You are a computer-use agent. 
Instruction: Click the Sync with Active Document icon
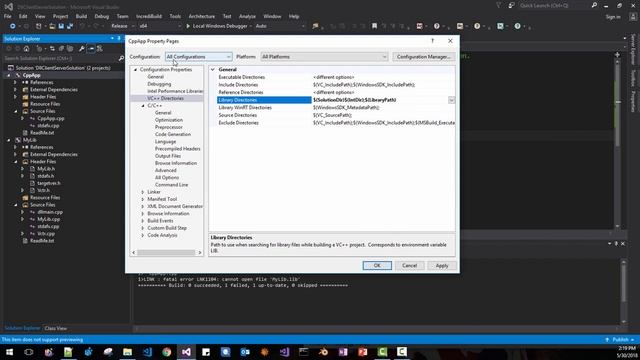click(x=52, y=49)
